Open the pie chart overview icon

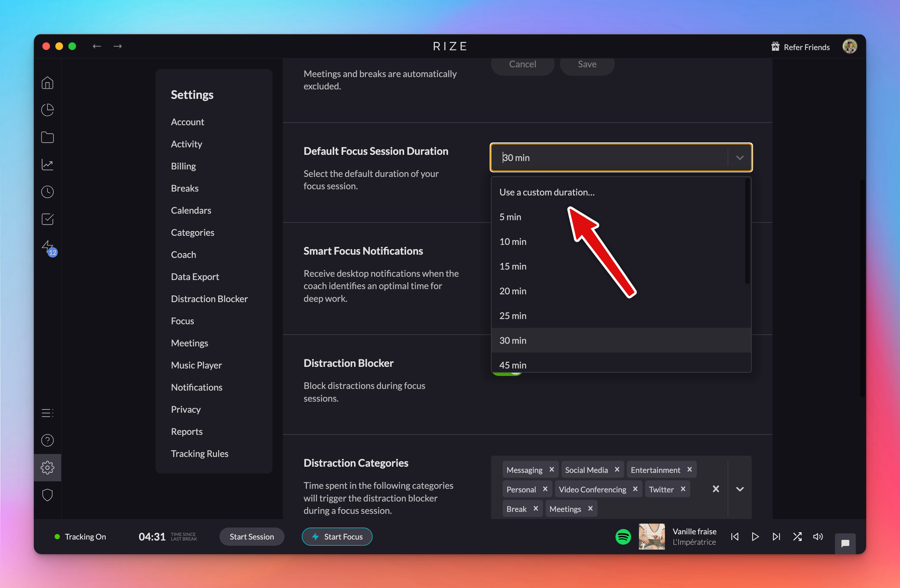[47, 110]
